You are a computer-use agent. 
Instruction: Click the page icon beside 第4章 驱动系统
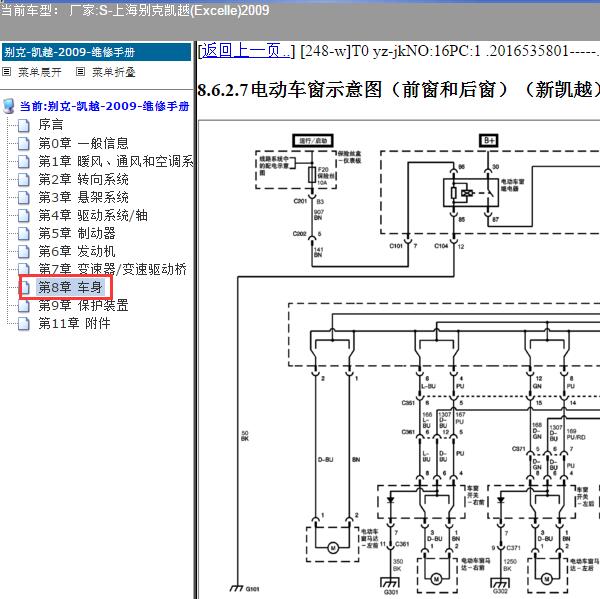pyautogui.click(x=24, y=215)
